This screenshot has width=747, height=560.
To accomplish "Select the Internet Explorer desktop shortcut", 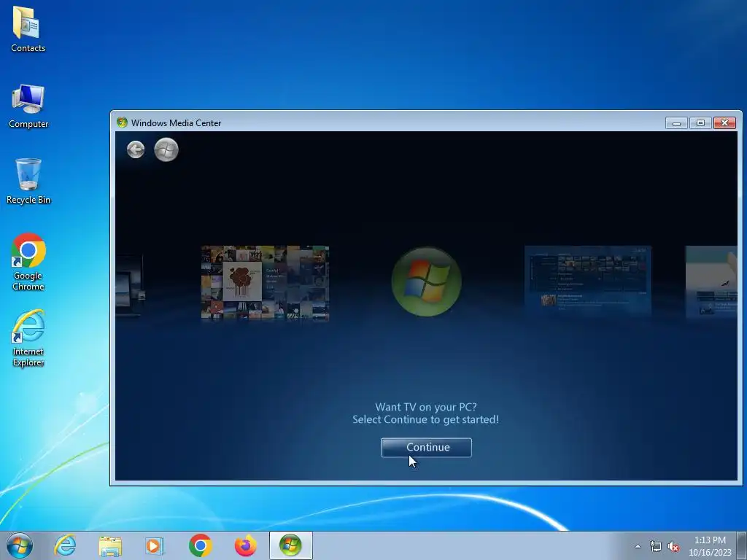I will point(28,338).
